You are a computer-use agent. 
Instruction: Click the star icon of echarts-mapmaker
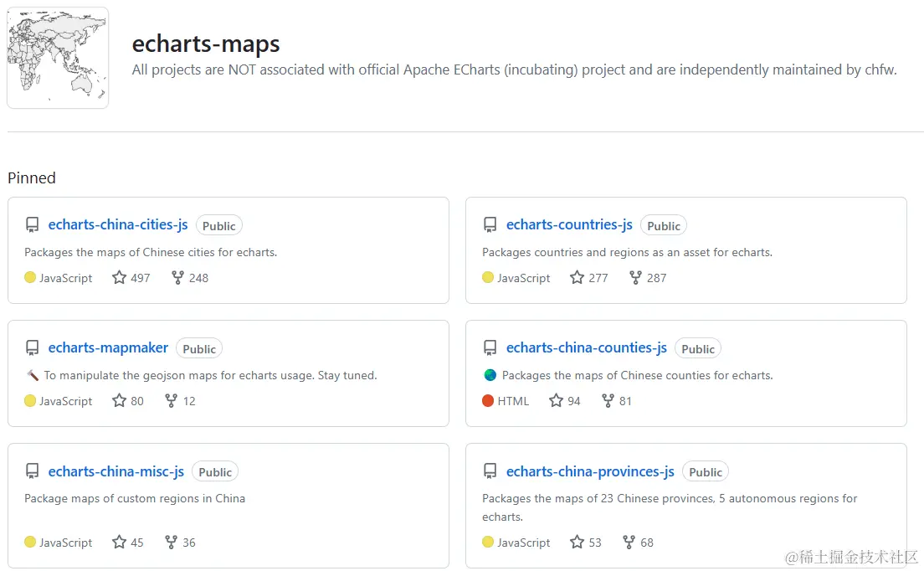click(119, 401)
